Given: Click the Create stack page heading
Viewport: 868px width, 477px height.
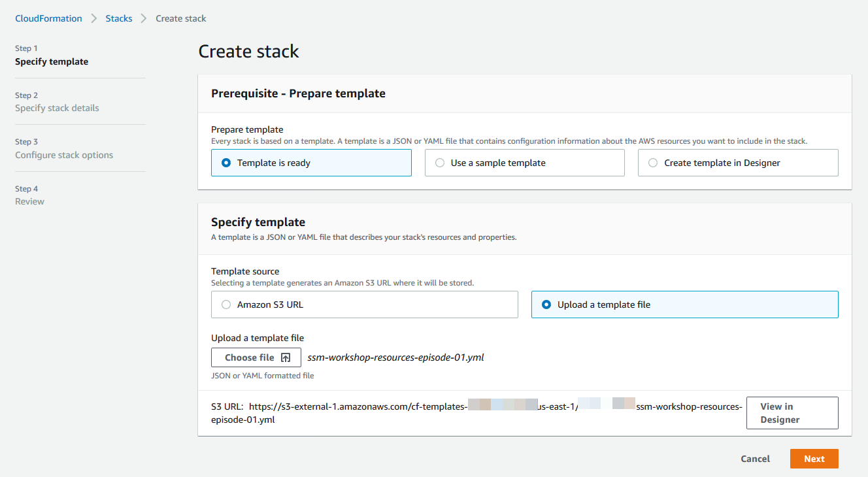Looking at the screenshot, I should point(248,52).
